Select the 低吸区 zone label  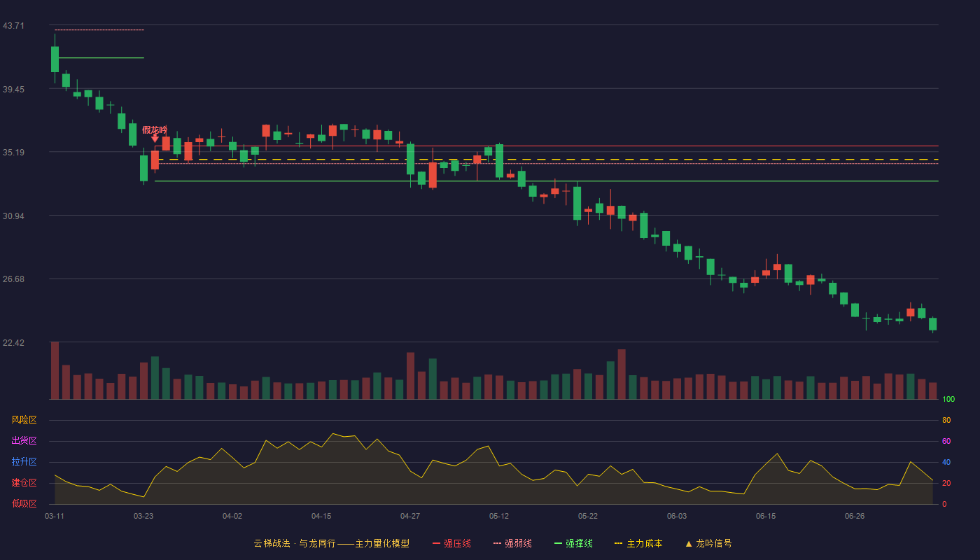point(24,503)
